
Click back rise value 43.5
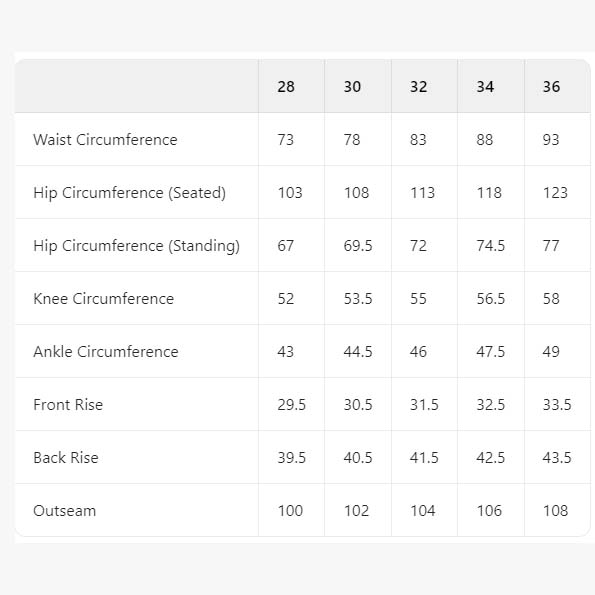pyautogui.click(x=557, y=458)
